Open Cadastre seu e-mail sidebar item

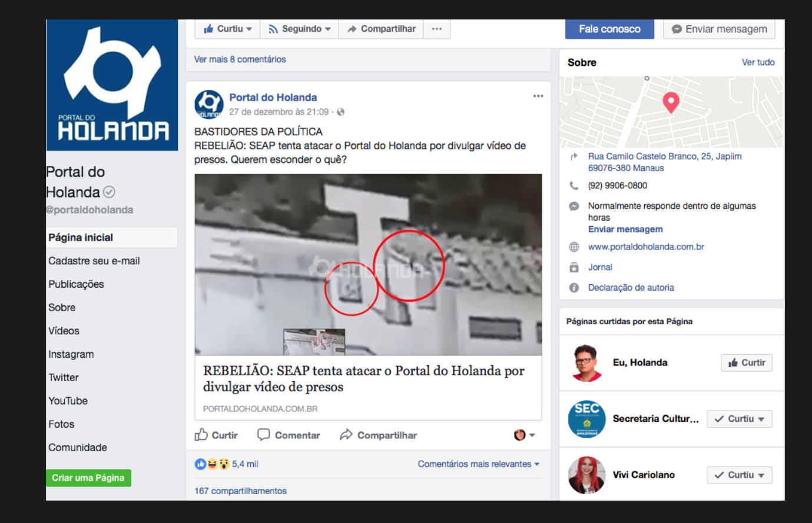point(94,261)
